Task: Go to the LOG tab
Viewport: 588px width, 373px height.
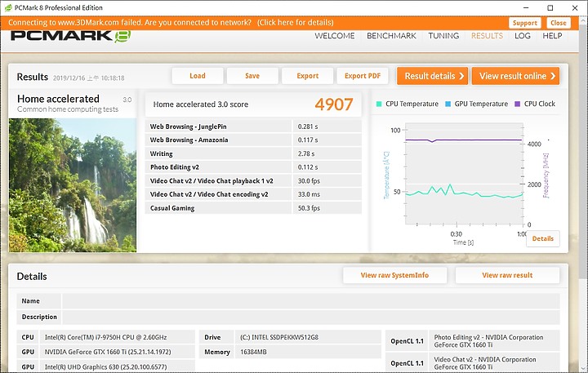Action: click(523, 36)
